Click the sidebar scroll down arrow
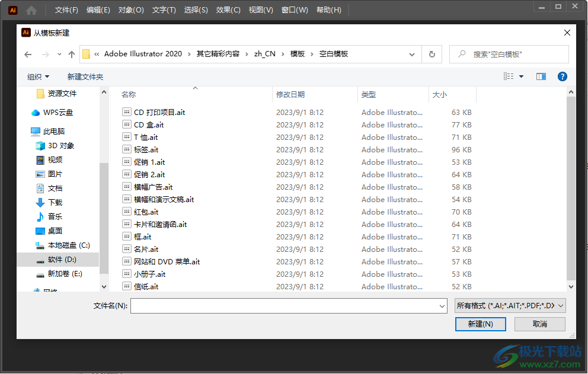 [104, 287]
